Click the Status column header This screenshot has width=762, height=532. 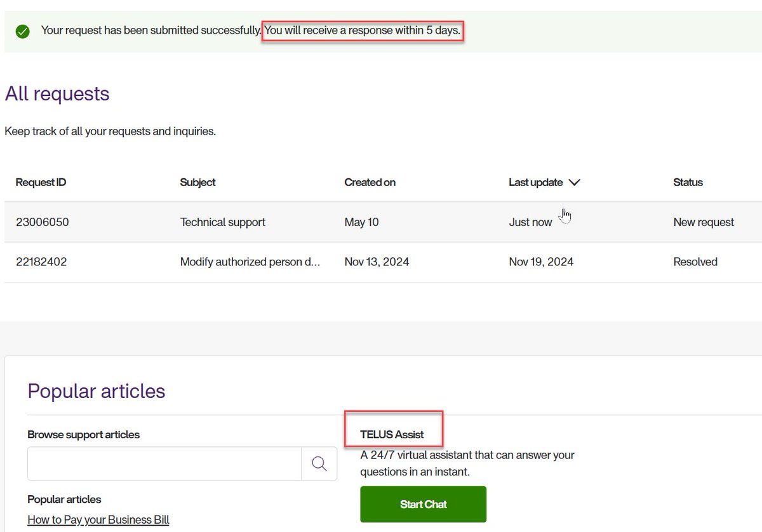688,182
